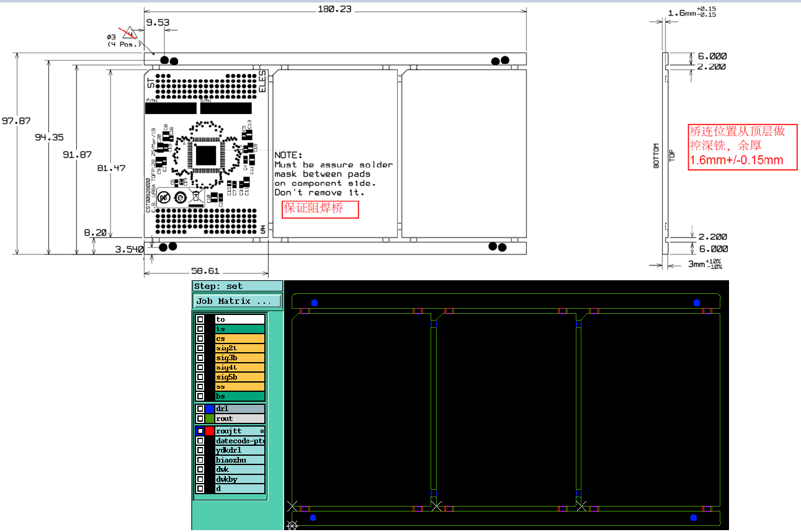Viewport: 801px width, 532px height.
Task: Toggle checkbox for the bs layer
Action: point(200,396)
